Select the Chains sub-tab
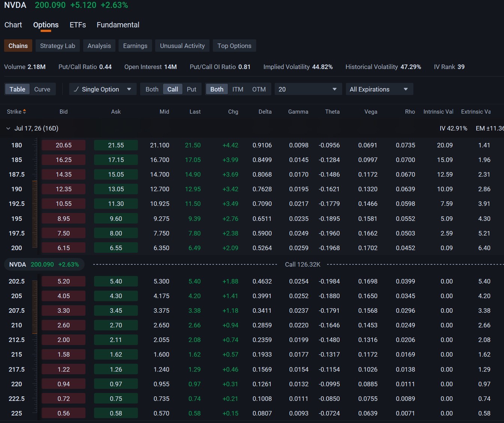 pos(18,46)
